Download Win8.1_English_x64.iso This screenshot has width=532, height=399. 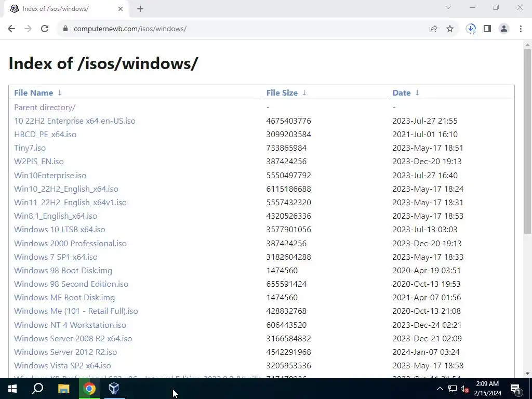pos(56,216)
